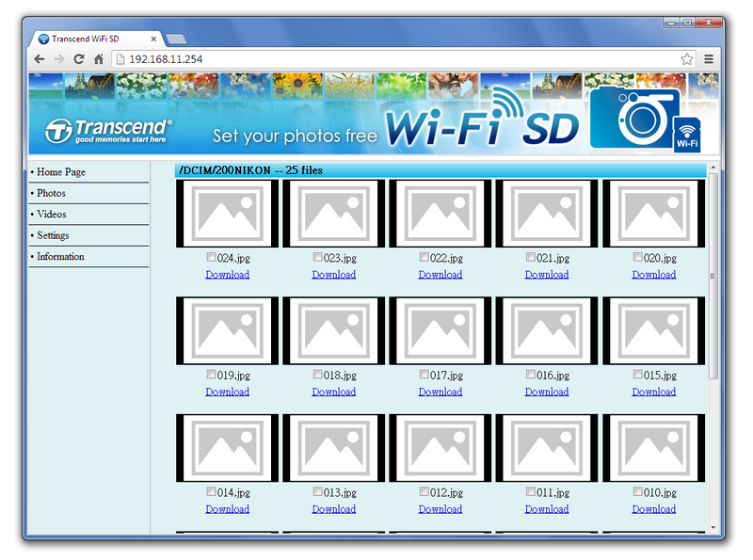
Task: Open the 020.jpg thumbnail
Action: 653,214
